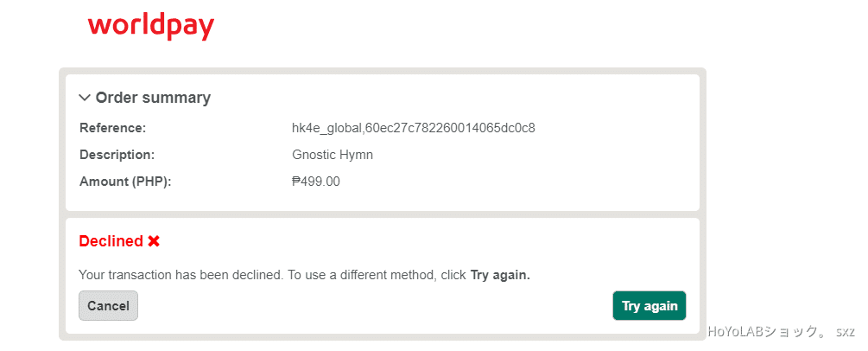Click the red Declined status text
868x351 pixels.
tap(111, 241)
